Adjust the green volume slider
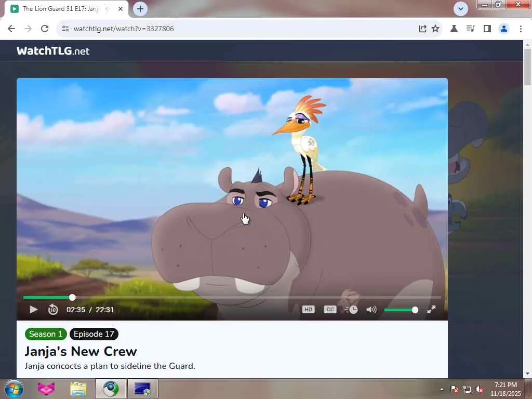Screen dimensions: 532x399 [x=401, y=310]
